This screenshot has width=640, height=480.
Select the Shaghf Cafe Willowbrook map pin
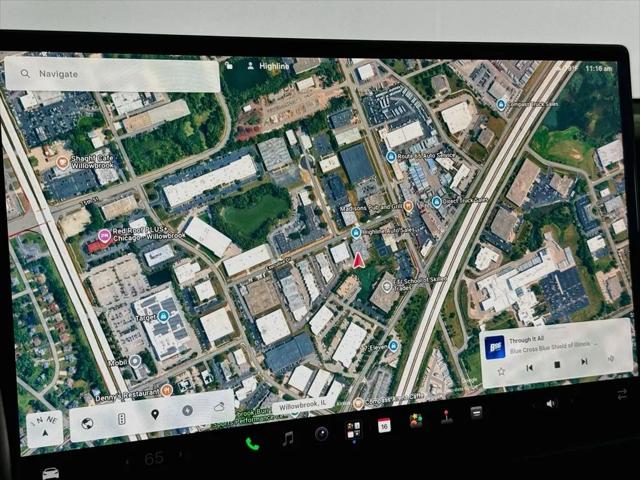pyautogui.click(x=62, y=162)
